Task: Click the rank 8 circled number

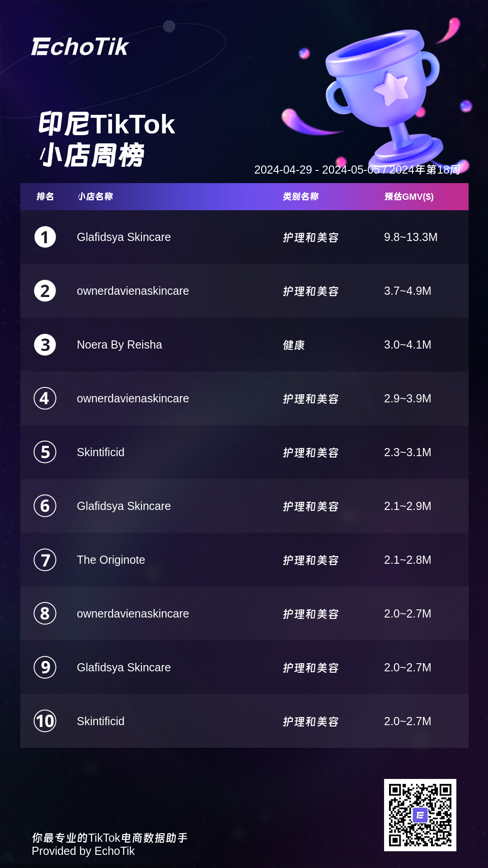Action: click(45, 613)
